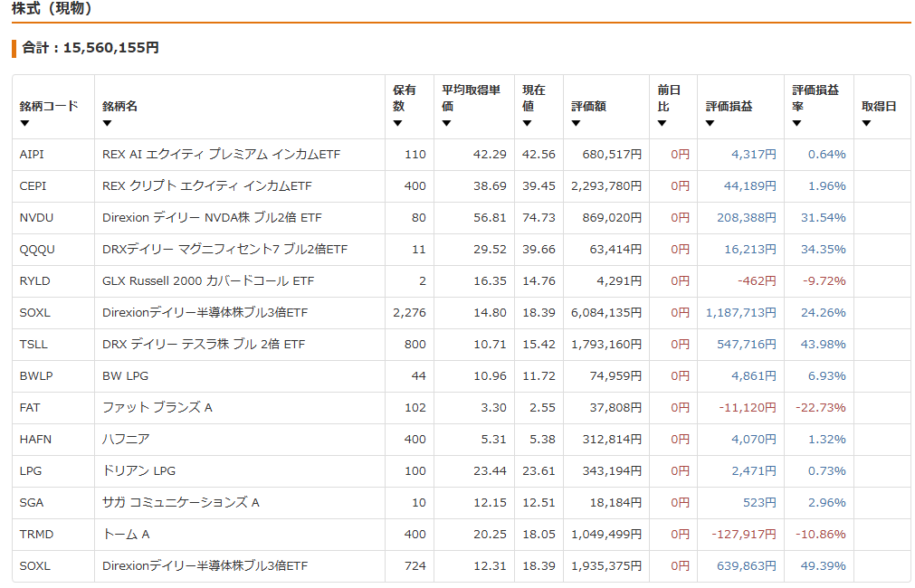Sort by 評価額 column arrow
915x588 pixels.
576,123
